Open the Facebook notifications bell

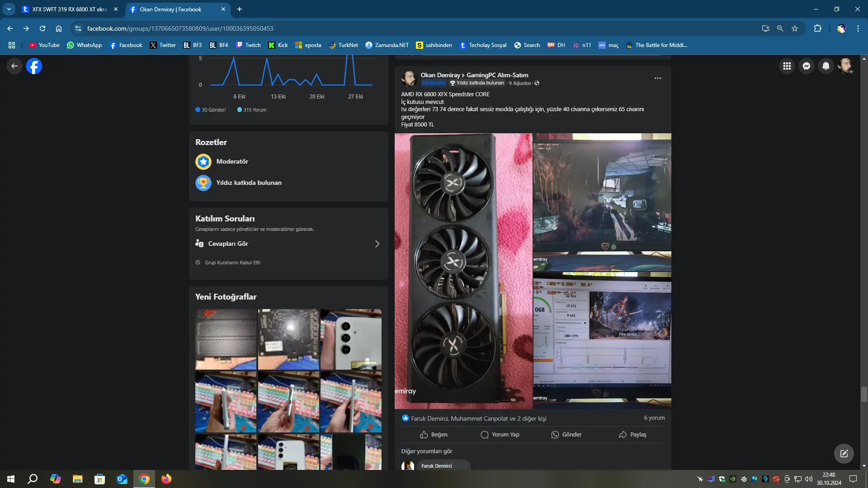tap(826, 66)
